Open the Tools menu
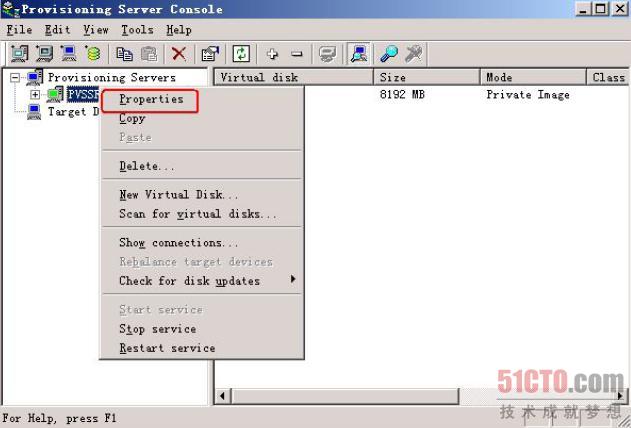 pyautogui.click(x=137, y=30)
